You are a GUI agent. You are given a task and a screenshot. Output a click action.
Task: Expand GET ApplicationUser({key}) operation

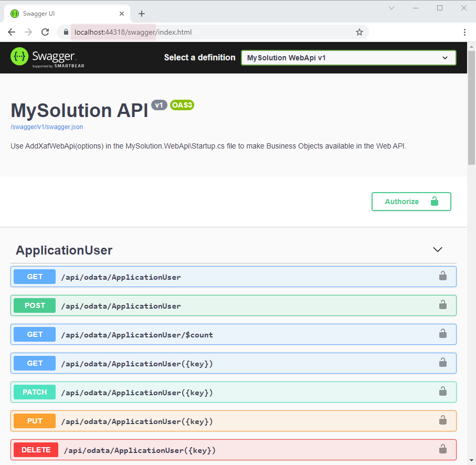pyautogui.click(x=234, y=363)
